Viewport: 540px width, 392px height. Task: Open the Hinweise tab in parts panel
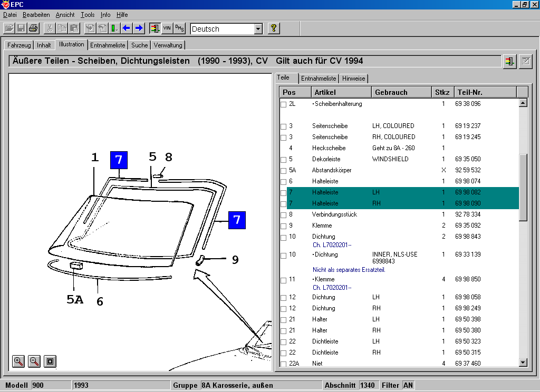pyautogui.click(x=353, y=79)
